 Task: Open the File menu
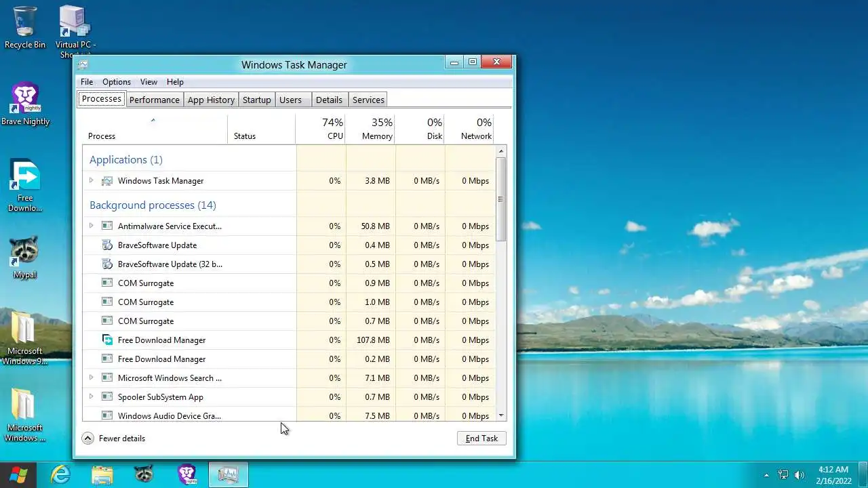point(87,82)
